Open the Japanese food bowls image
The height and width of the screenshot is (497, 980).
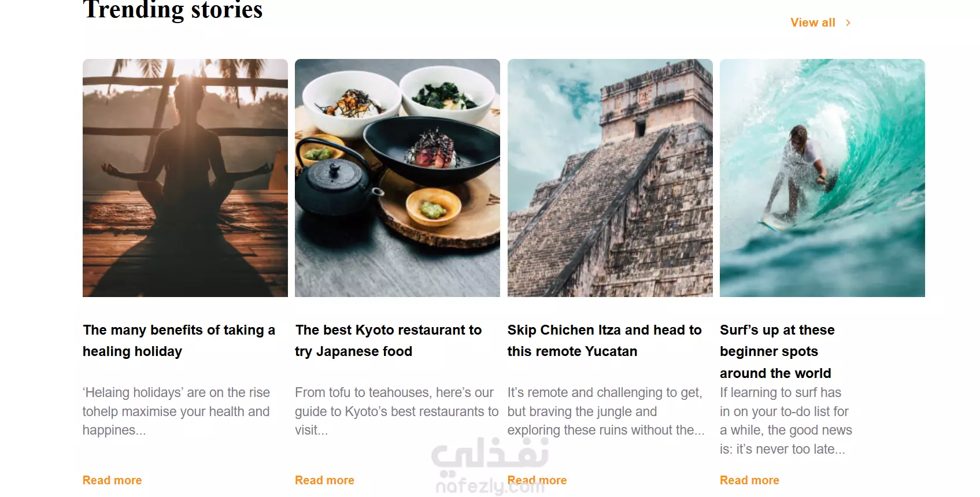397,178
